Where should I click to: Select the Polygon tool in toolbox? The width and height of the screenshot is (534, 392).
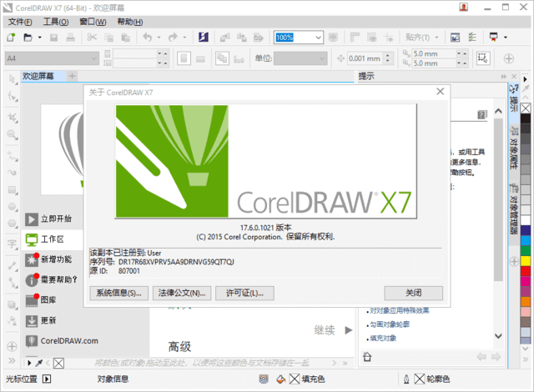[13, 224]
